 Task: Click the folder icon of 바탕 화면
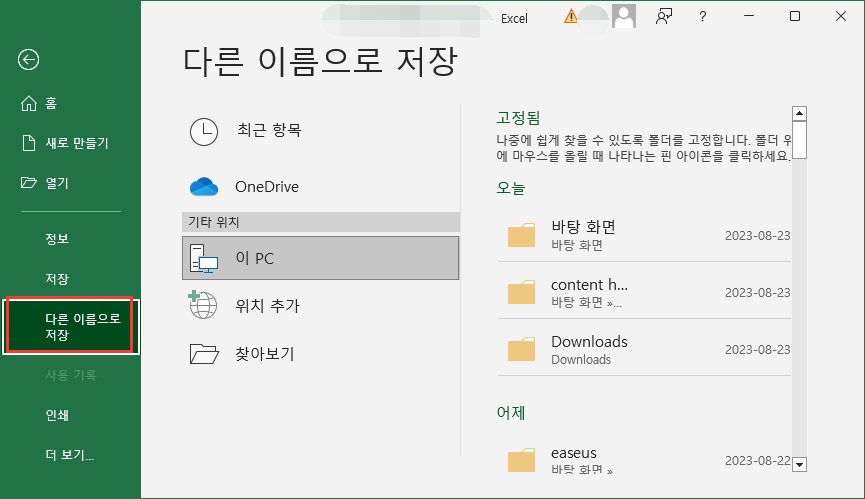point(521,235)
